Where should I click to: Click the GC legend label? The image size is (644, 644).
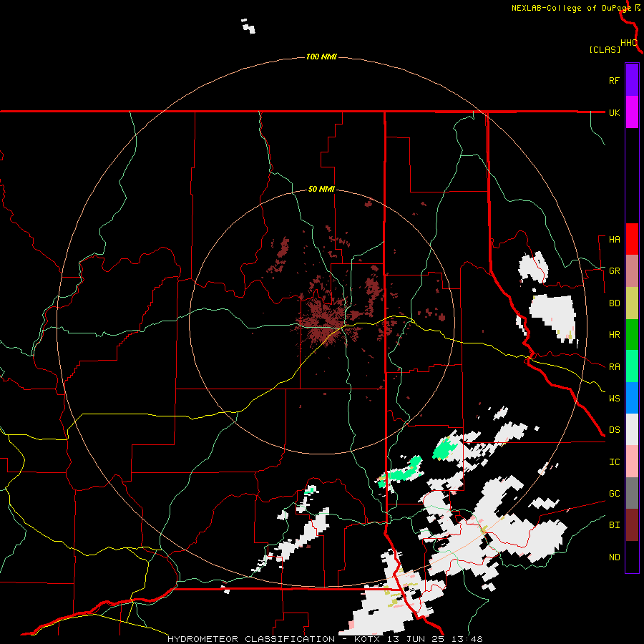614,494
